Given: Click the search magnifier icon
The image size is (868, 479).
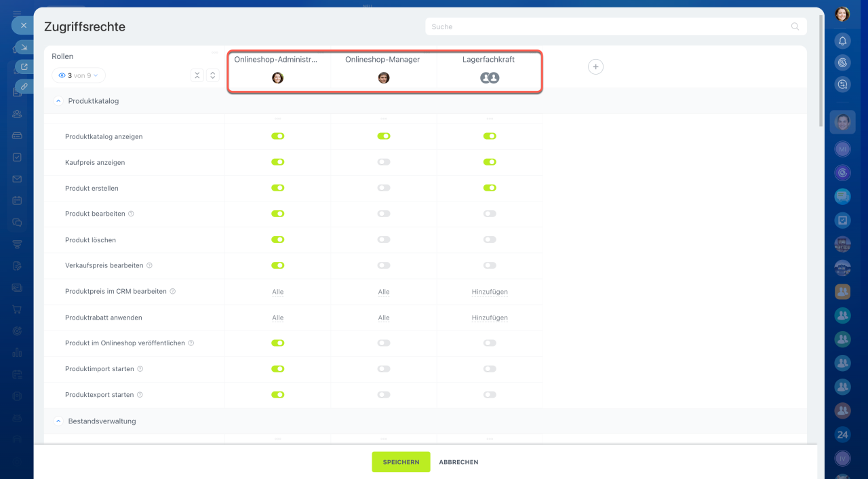Looking at the screenshot, I should click(x=795, y=26).
